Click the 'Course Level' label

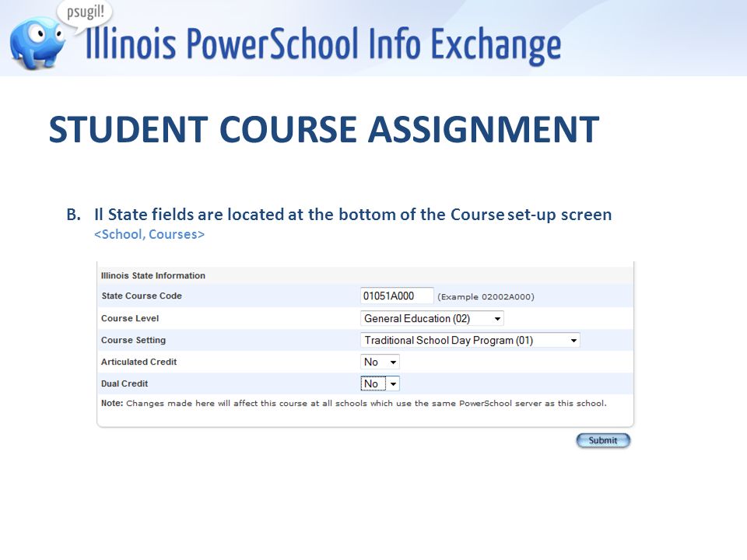[x=130, y=319]
